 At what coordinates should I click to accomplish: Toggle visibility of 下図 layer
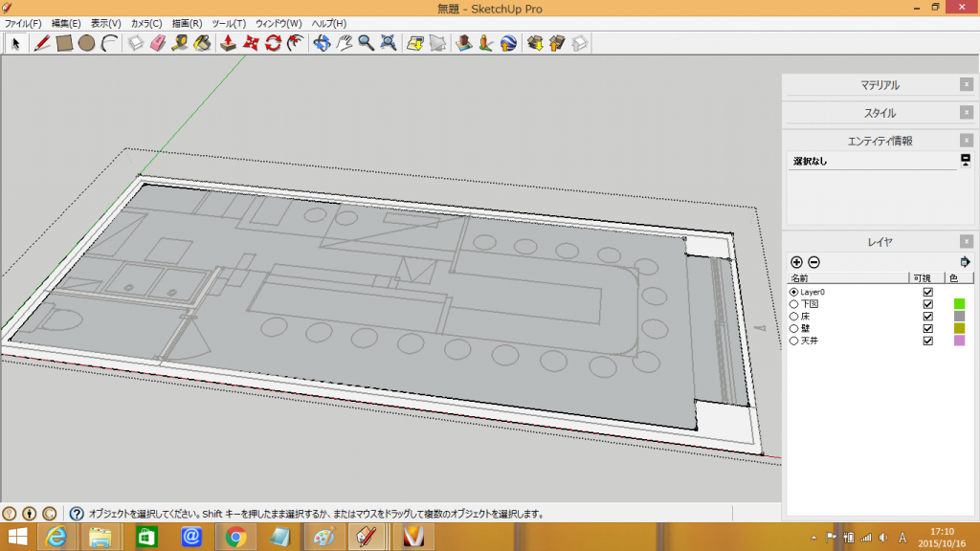[926, 304]
